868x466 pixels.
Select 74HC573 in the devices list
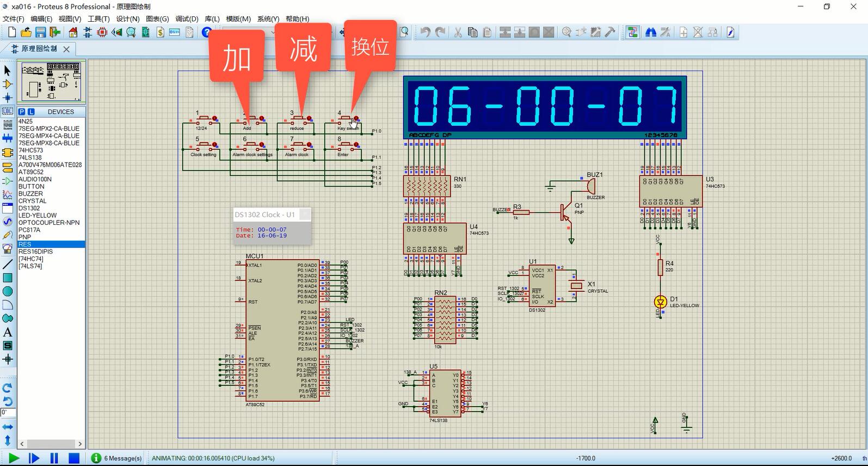pos(51,150)
